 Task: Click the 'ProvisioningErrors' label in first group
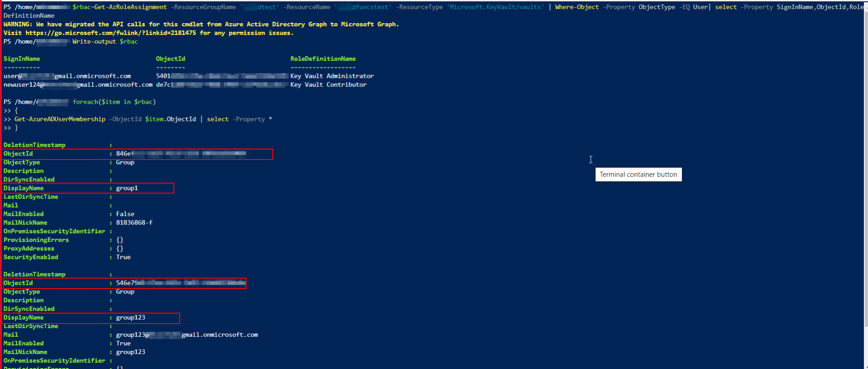(x=36, y=240)
